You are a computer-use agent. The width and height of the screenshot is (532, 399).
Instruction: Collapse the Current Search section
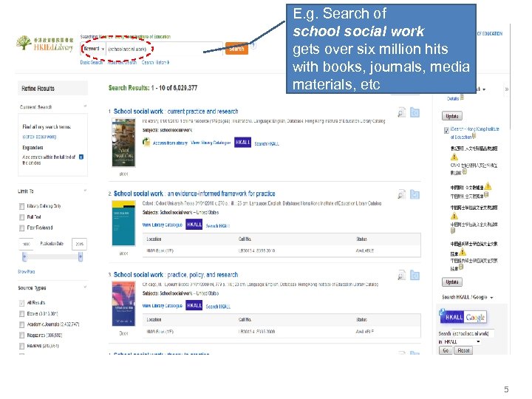86,107
